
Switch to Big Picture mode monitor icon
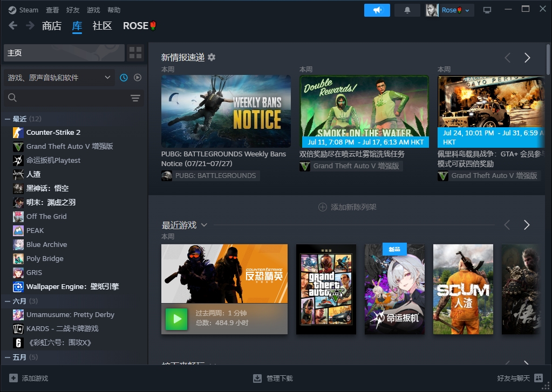487,10
